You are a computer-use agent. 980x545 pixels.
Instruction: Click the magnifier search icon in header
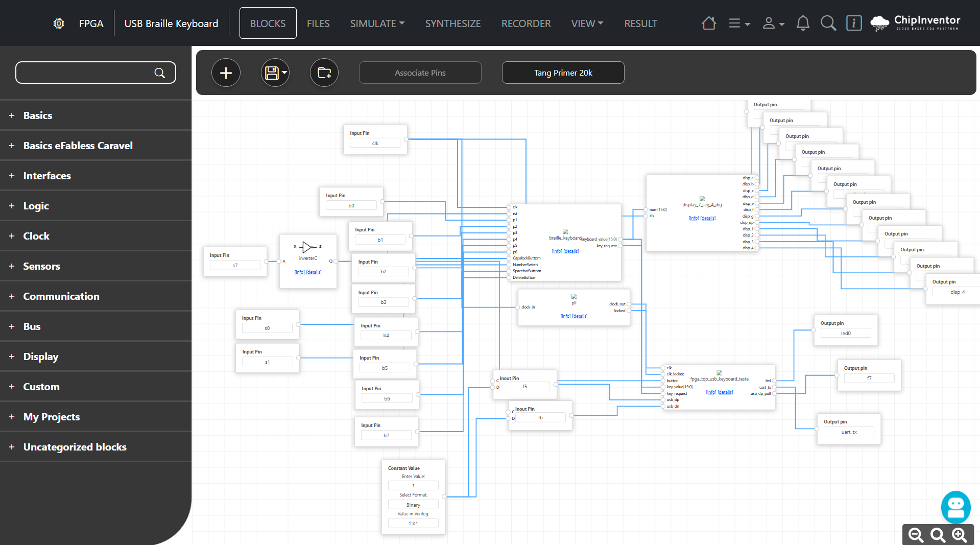click(828, 23)
